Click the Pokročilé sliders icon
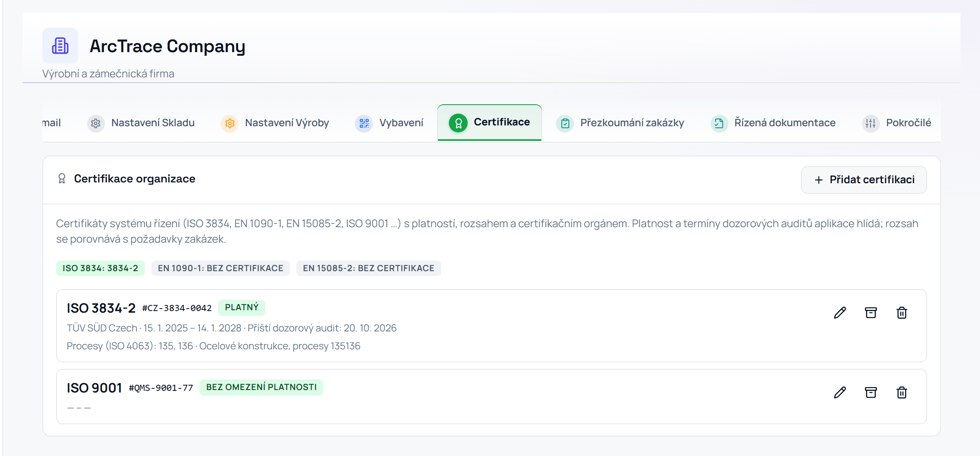Viewport: 980px width, 456px height. point(871,123)
